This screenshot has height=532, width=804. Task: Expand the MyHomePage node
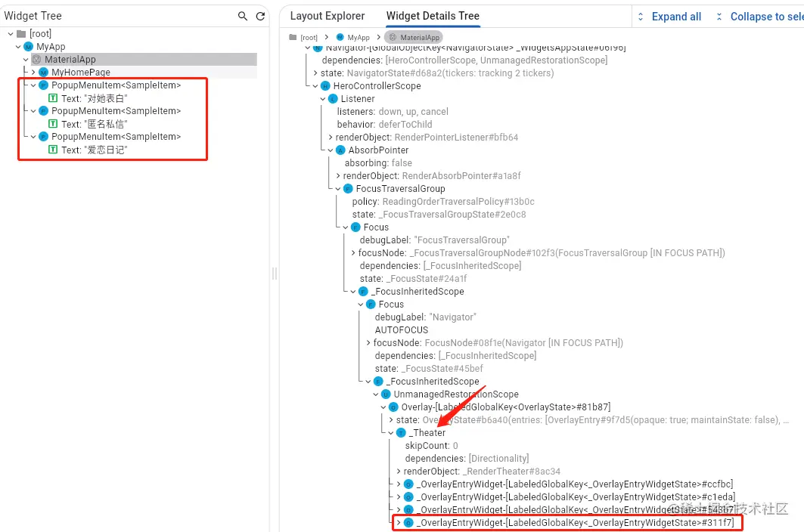33,73
